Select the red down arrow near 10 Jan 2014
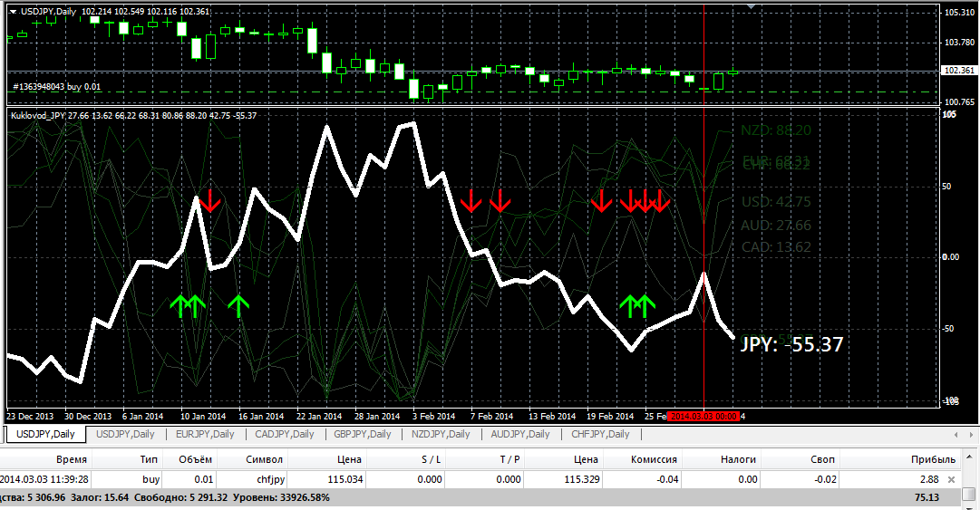Viewport: 980px width, 510px height. pyautogui.click(x=210, y=200)
